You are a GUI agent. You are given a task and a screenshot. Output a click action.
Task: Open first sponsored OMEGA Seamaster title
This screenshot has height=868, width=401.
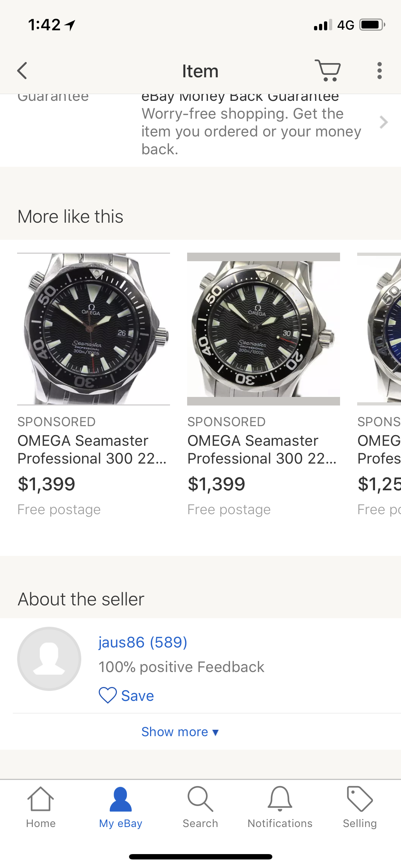tap(92, 449)
